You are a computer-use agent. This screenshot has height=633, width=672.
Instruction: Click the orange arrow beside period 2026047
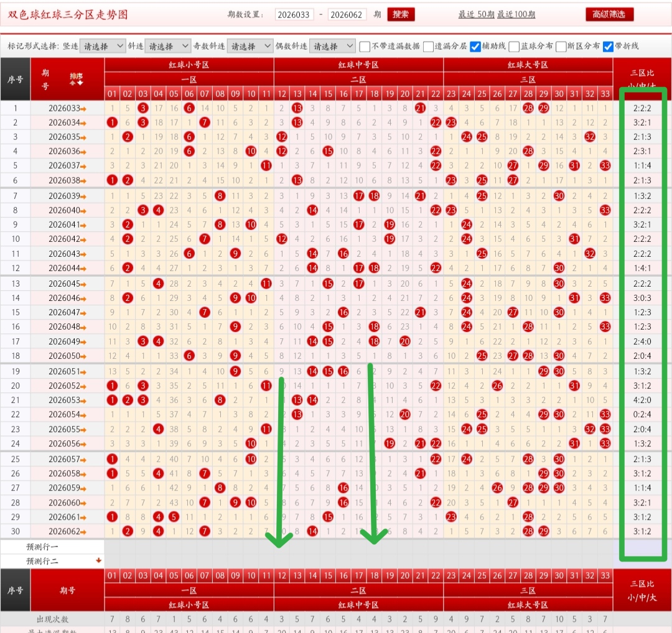pyautogui.click(x=83, y=313)
